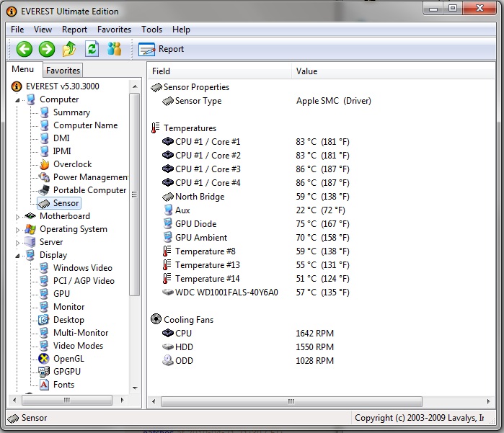Select the CPU #1 / Core #1 row
Viewport: 504px width, 433px height.
coord(322,142)
